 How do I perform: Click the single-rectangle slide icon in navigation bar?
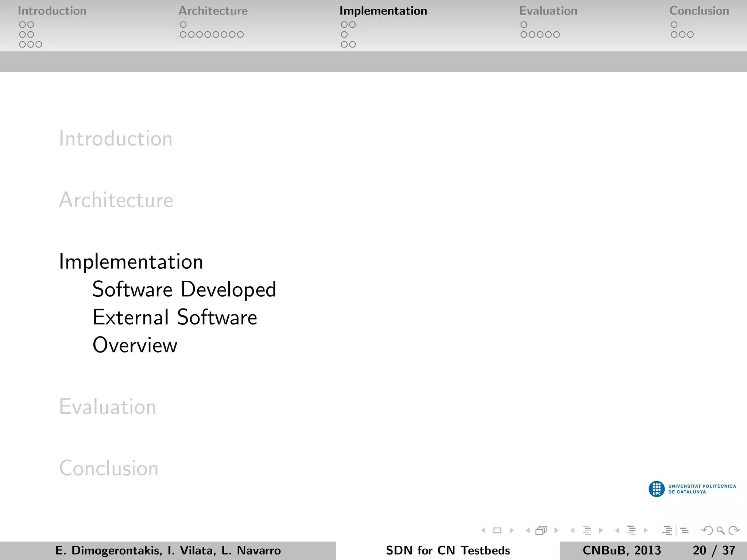tap(497, 530)
